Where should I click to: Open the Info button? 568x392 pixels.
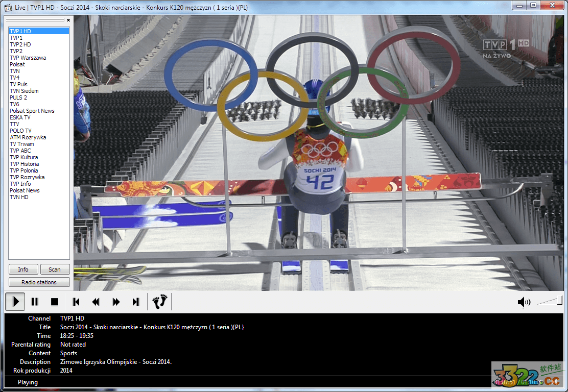(23, 269)
